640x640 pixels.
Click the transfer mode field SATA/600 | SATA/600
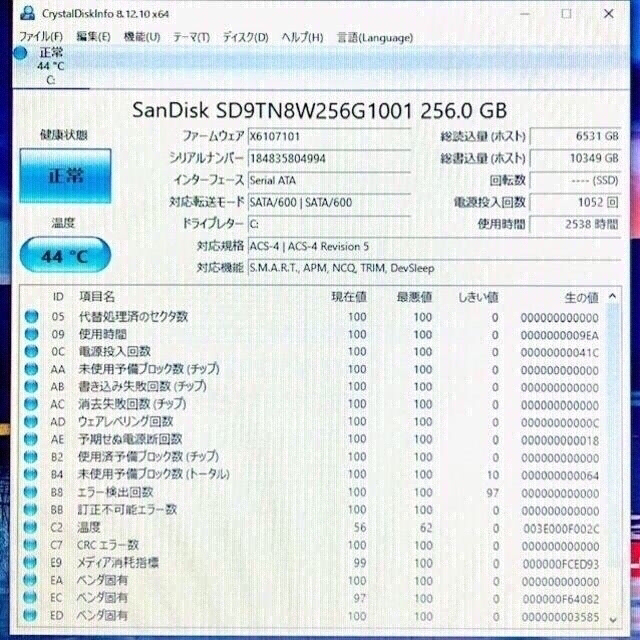coord(329,202)
